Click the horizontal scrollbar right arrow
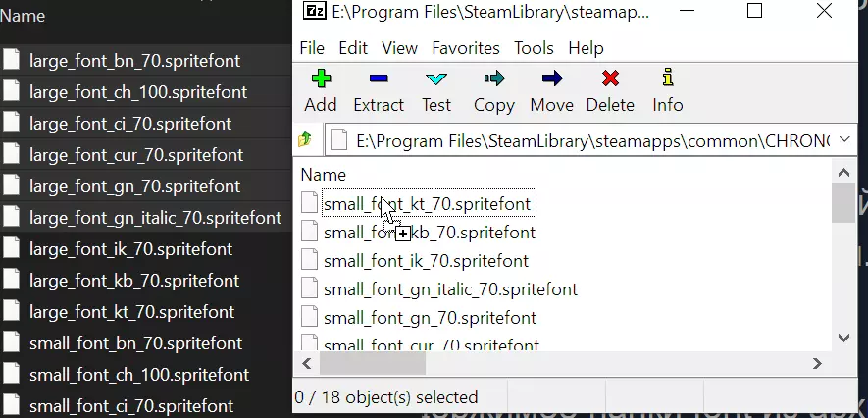The width and height of the screenshot is (868, 418). pos(817,363)
